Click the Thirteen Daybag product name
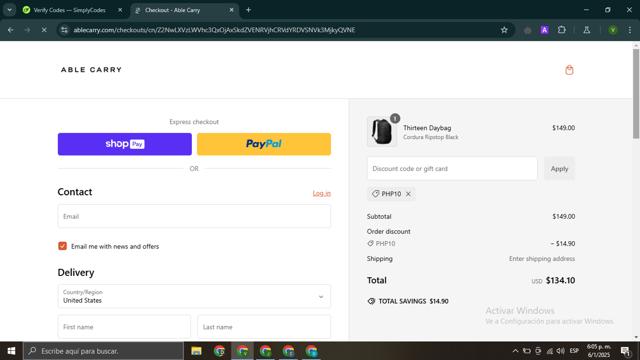The width and height of the screenshot is (640, 360). (427, 128)
